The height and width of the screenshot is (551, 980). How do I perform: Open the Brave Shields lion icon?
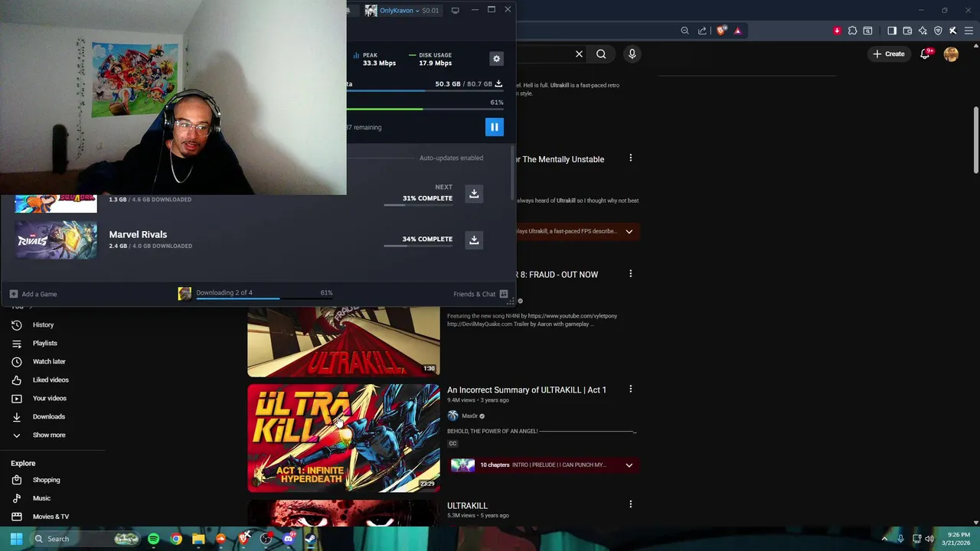click(721, 31)
